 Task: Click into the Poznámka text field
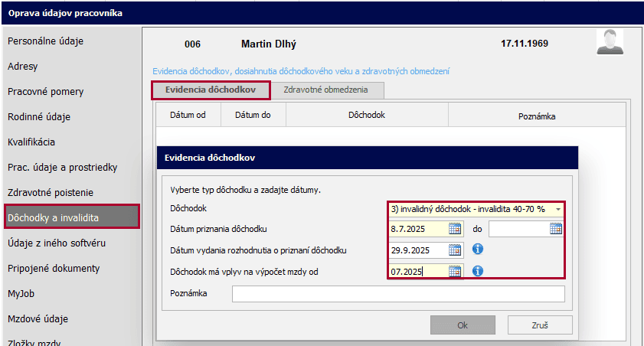[x=398, y=294]
